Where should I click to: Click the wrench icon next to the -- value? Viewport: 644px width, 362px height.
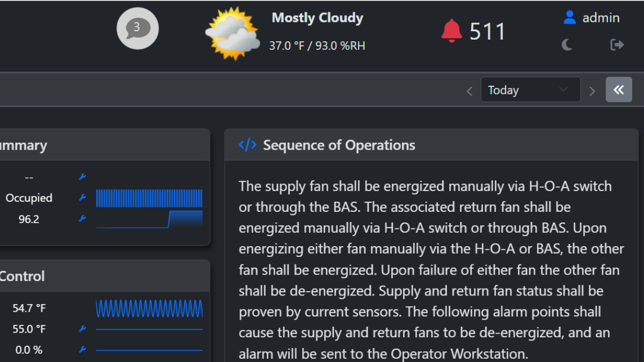(x=82, y=176)
